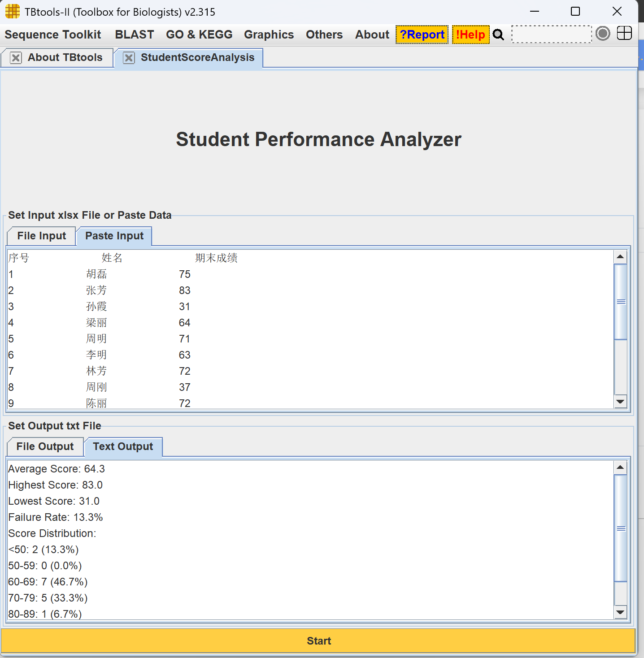Open the Sequence Toolkit menu

click(x=53, y=35)
